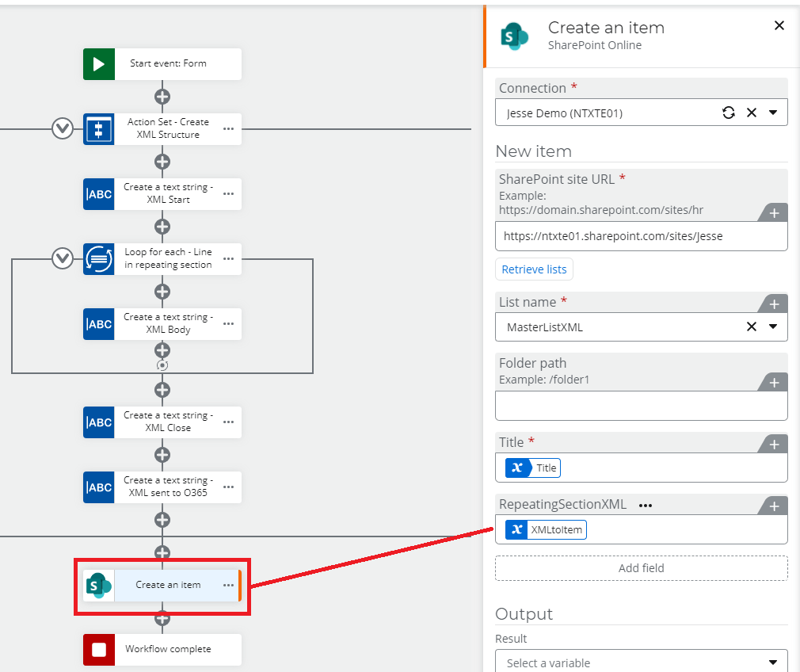Screen dimensions: 800x672
Task: Select the Loop for each action icon
Action: tap(99, 259)
